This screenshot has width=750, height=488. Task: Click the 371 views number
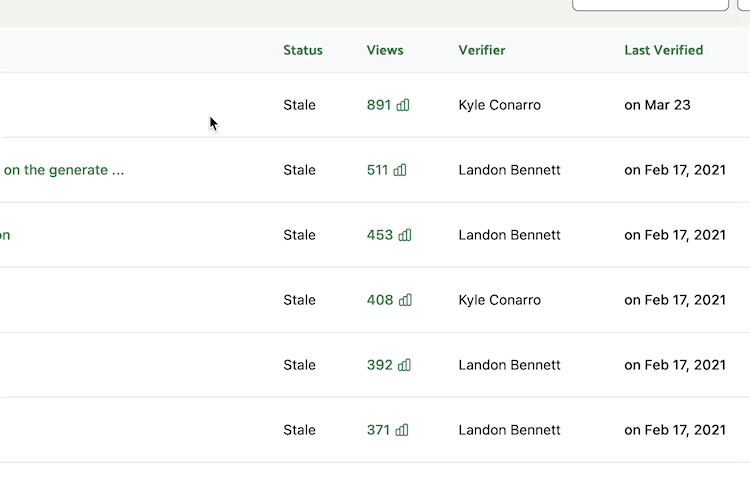coord(378,430)
